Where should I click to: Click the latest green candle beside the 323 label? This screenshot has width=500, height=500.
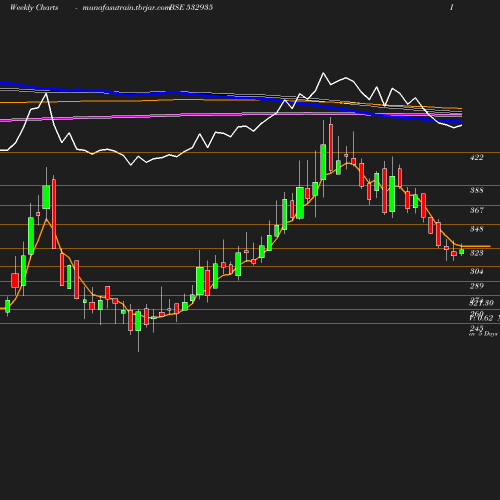coord(462,252)
